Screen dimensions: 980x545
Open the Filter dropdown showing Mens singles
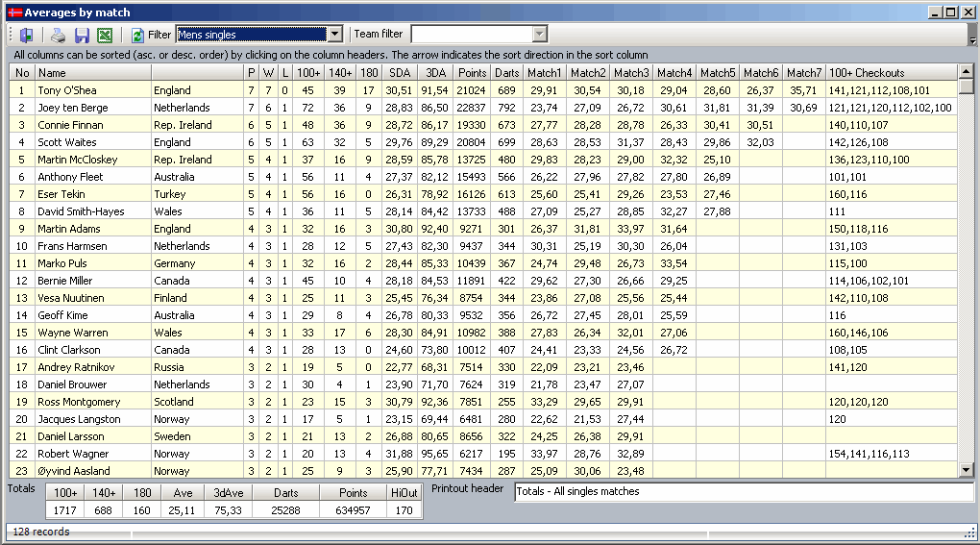[334, 35]
